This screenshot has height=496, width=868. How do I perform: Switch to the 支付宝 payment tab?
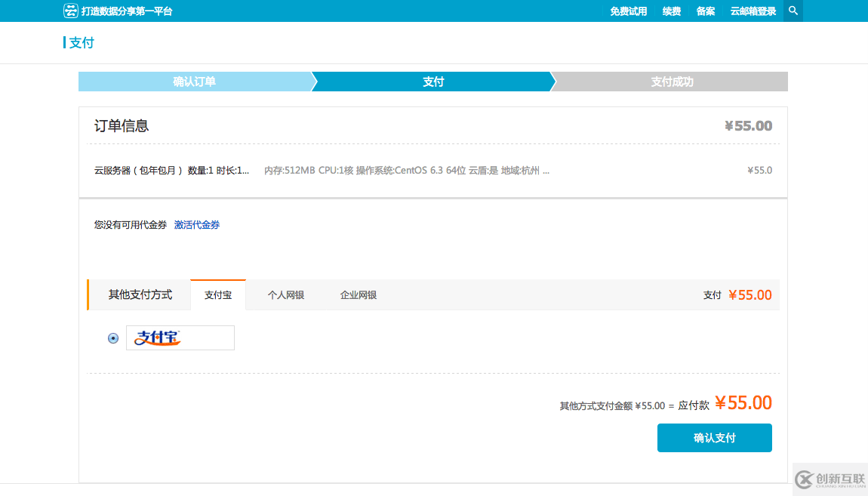[218, 295]
